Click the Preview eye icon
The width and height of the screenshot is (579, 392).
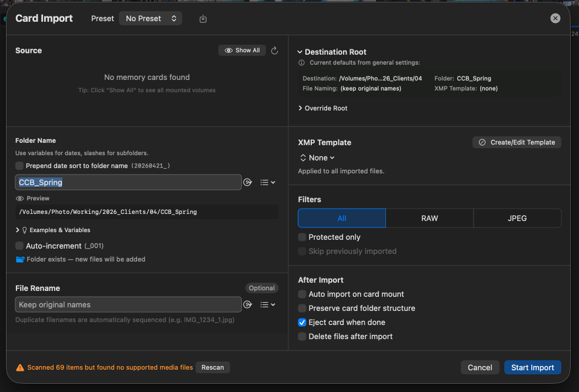click(x=19, y=199)
